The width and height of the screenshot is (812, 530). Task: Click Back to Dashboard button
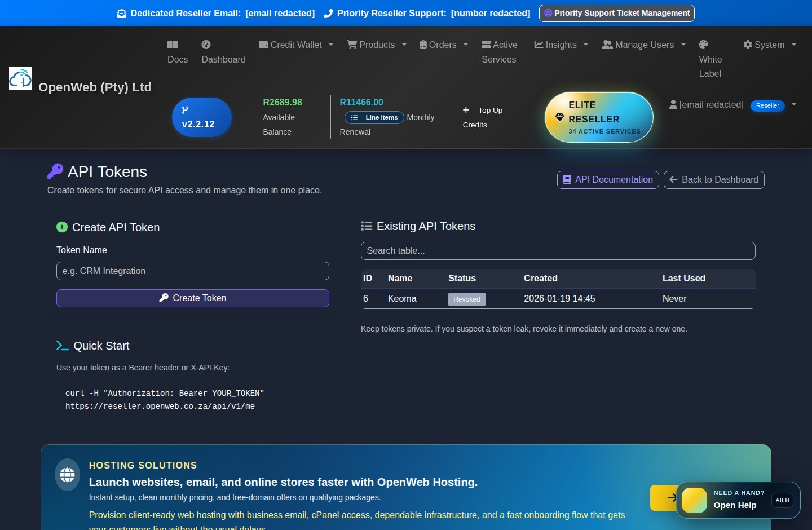point(714,180)
